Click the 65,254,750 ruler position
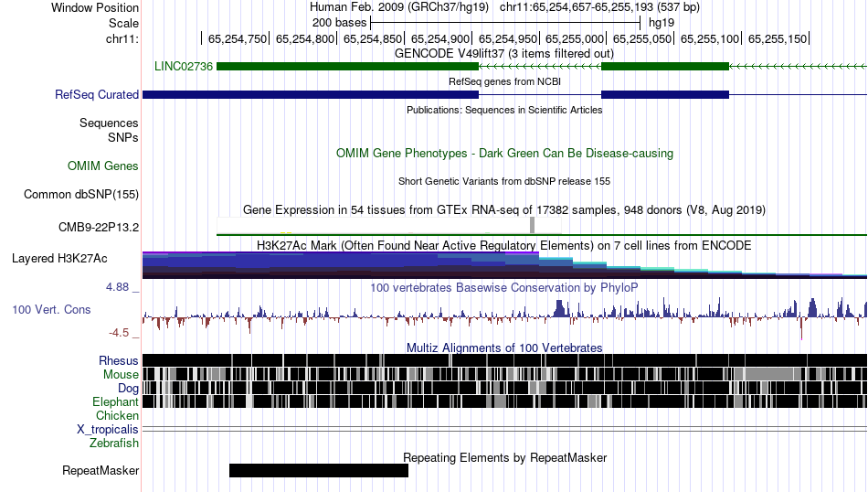Image resolution: width=868 pixels, height=492 pixels. (x=238, y=38)
